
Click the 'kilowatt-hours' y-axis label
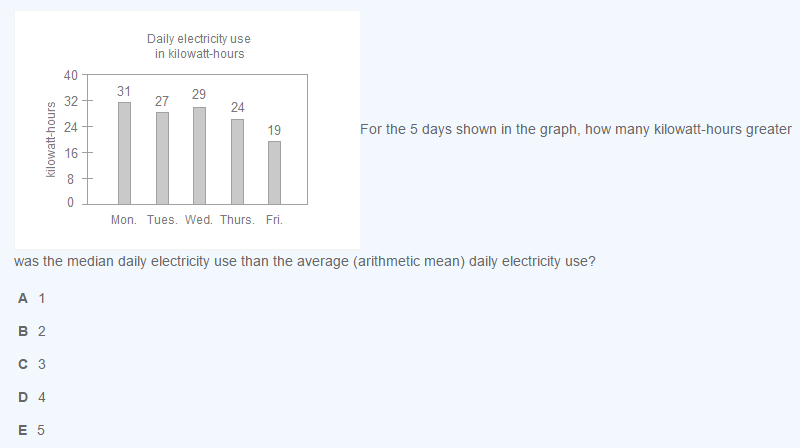coord(50,139)
